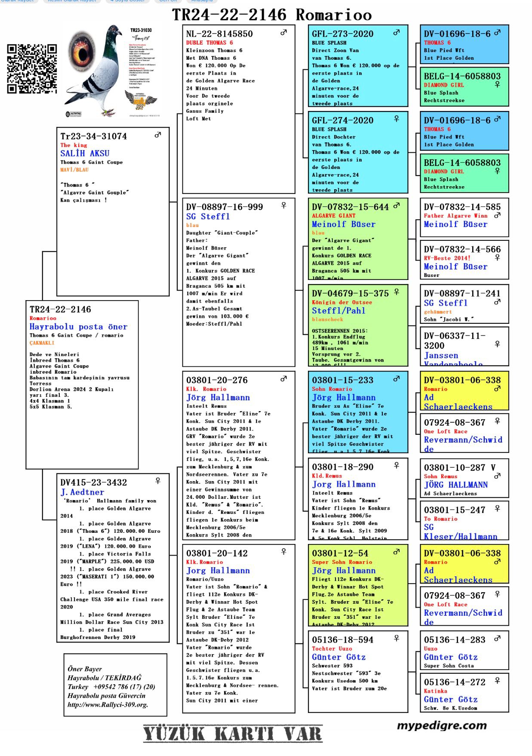Image resolution: width=532 pixels, height=756 pixels.
Task: Click the male symbol in box NL-22-8145850
Action: (283, 33)
